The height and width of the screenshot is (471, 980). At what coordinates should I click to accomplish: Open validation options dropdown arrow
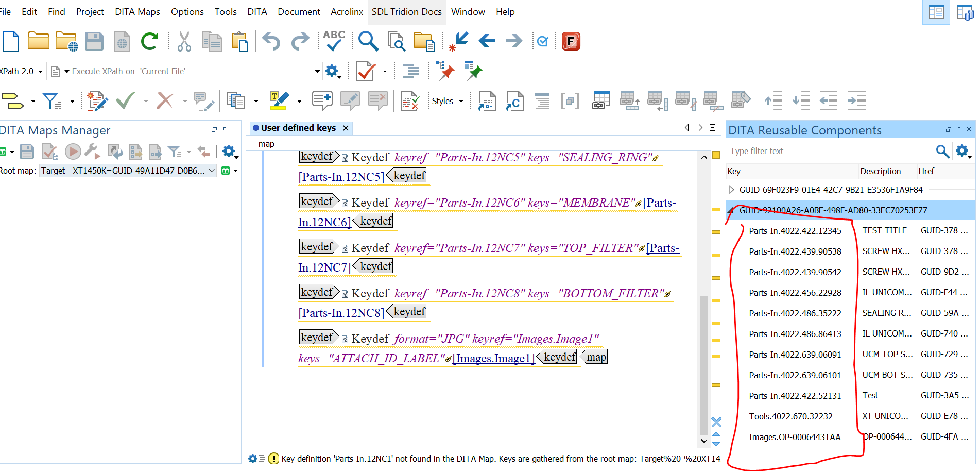tap(385, 72)
